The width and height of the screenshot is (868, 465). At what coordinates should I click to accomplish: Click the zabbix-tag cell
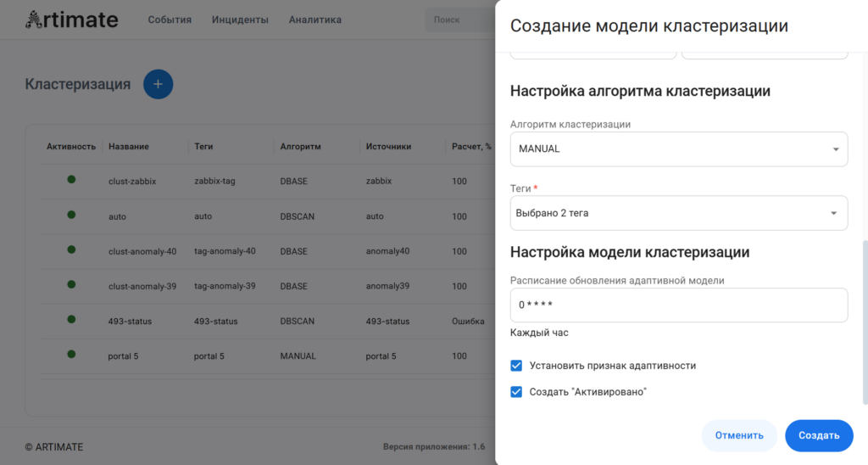pyautogui.click(x=214, y=182)
